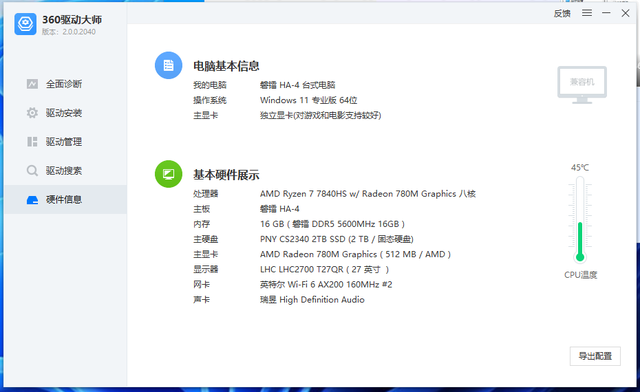Screen dimensions: 640x392
Task: Click the CPU temperature thermometer gauge
Action: (x=580, y=220)
